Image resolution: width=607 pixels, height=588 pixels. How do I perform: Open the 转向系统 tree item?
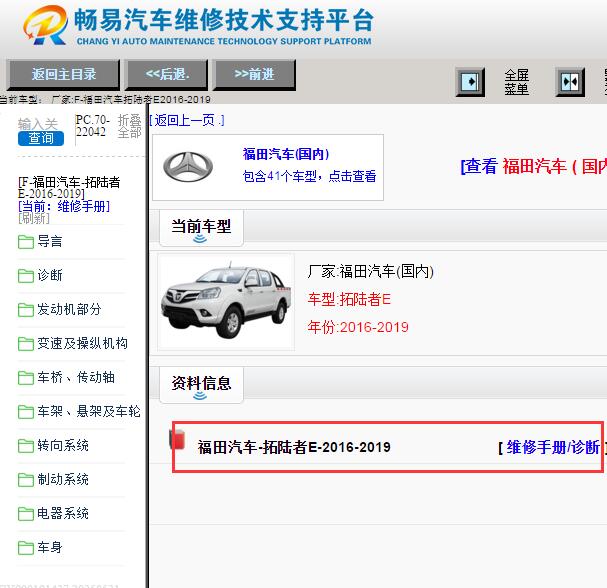pos(63,445)
